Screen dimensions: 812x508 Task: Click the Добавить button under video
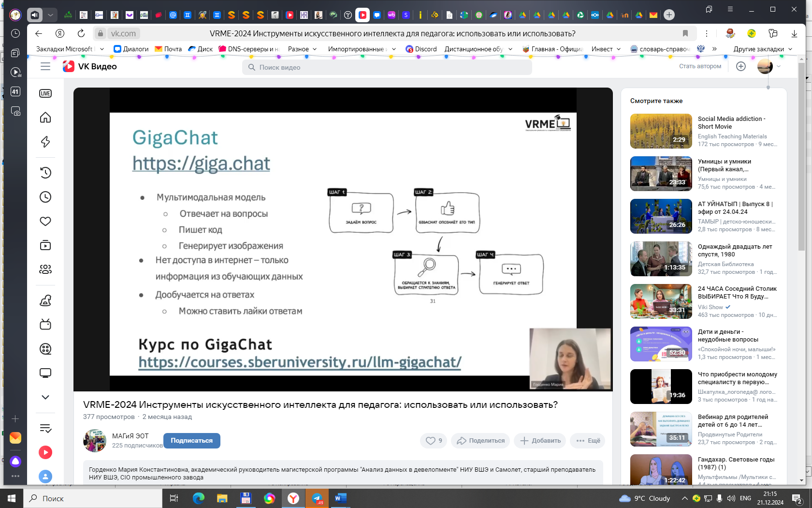[540, 441]
